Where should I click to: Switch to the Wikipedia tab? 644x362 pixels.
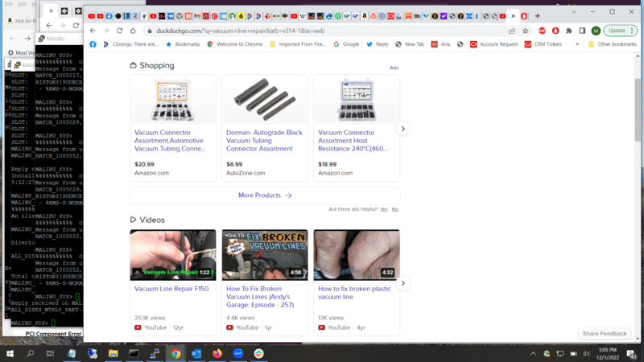click(303, 16)
